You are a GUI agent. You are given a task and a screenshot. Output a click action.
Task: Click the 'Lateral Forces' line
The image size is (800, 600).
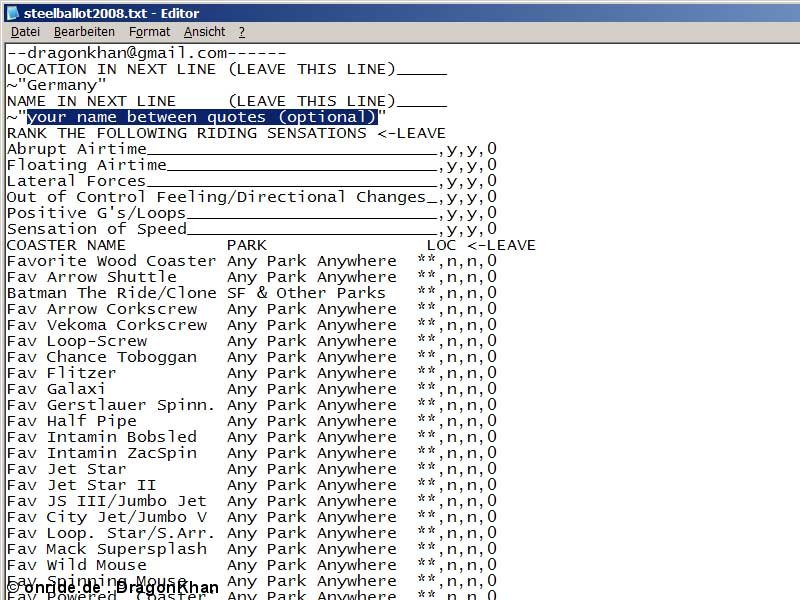click(252, 181)
